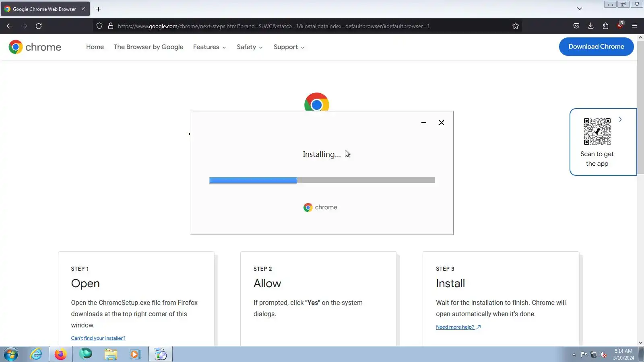The height and width of the screenshot is (362, 644).
Task: Save page to Pocket icon
Action: pyautogui.click(x=576, y=26)
